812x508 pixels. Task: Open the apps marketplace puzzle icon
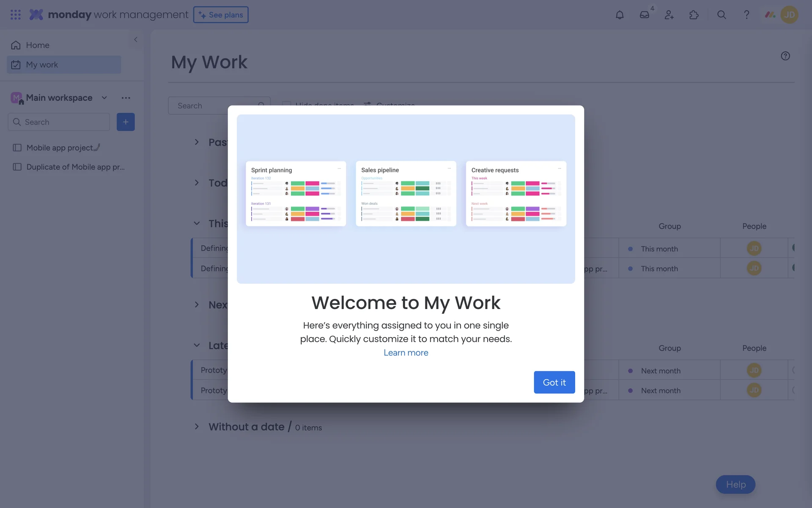[694, 15]
